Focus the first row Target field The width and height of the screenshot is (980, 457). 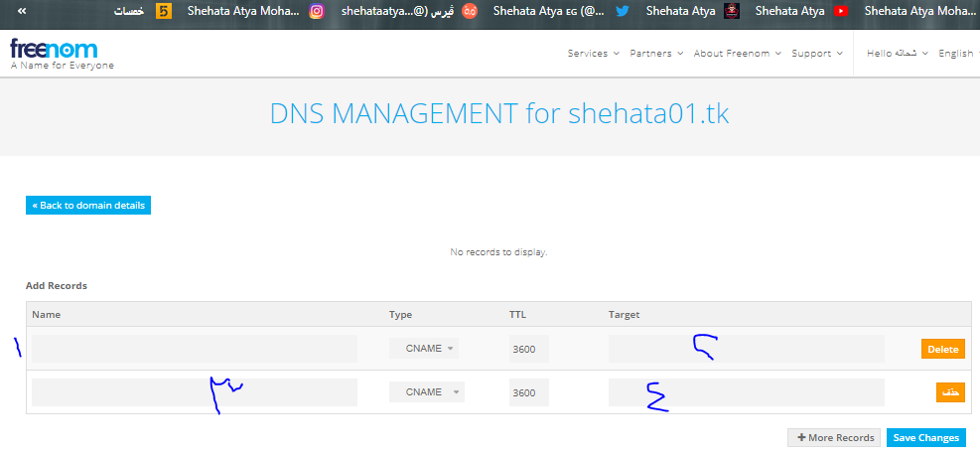point(747,349)
